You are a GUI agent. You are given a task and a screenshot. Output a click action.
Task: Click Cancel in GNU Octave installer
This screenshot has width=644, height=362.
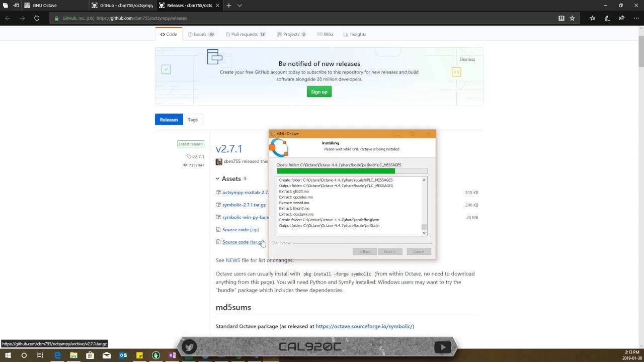(419, 251)
